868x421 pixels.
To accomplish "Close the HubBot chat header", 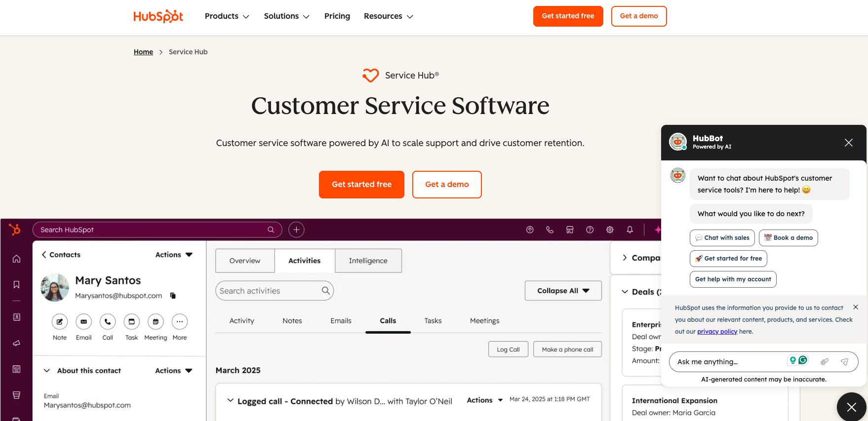I will (x=849, y=143).
